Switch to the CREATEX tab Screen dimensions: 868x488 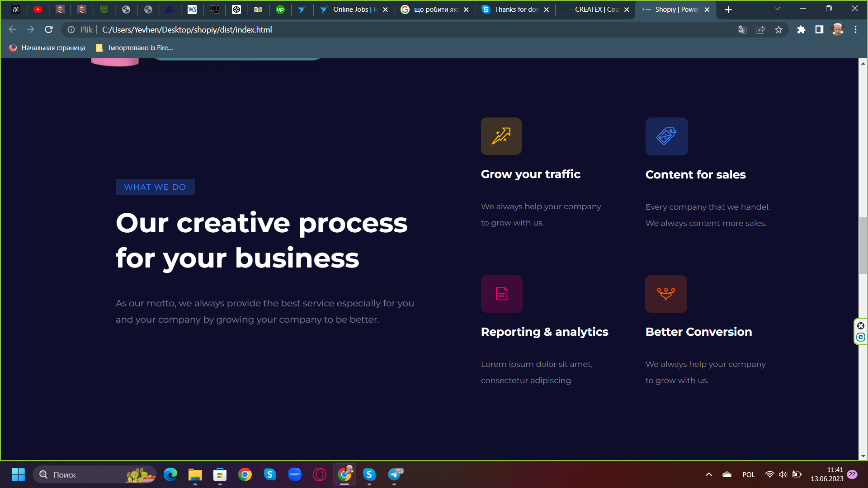(595, 9)
